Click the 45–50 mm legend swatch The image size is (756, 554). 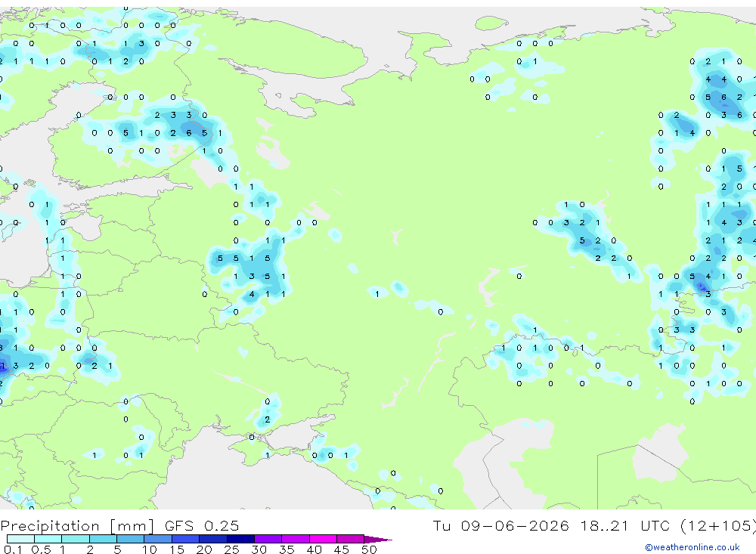click(x=351, y=539)
